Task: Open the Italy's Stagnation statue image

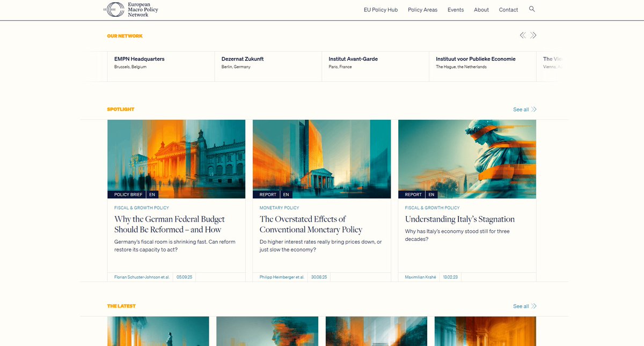Action: pyautogui.click(x=467, y=159)
